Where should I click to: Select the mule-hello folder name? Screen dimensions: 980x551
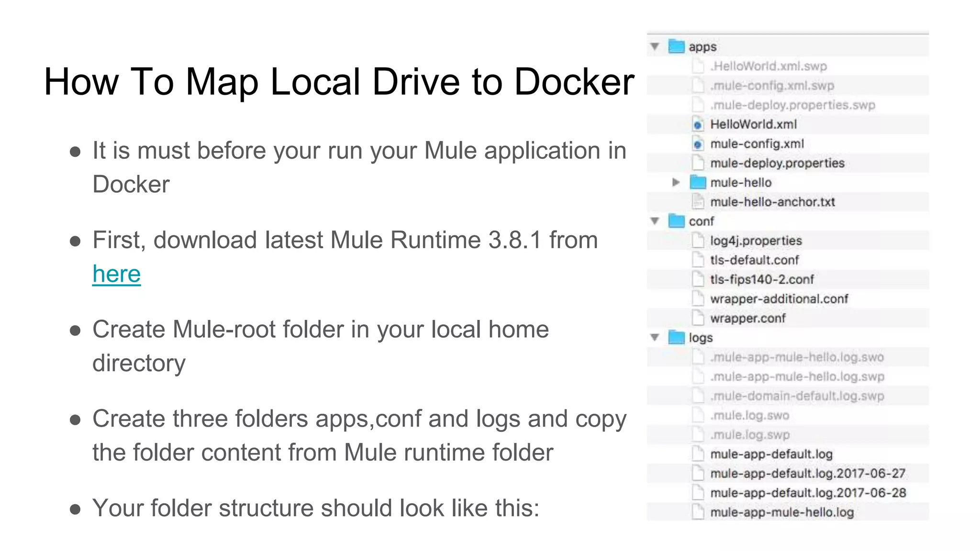coord(741,182)
